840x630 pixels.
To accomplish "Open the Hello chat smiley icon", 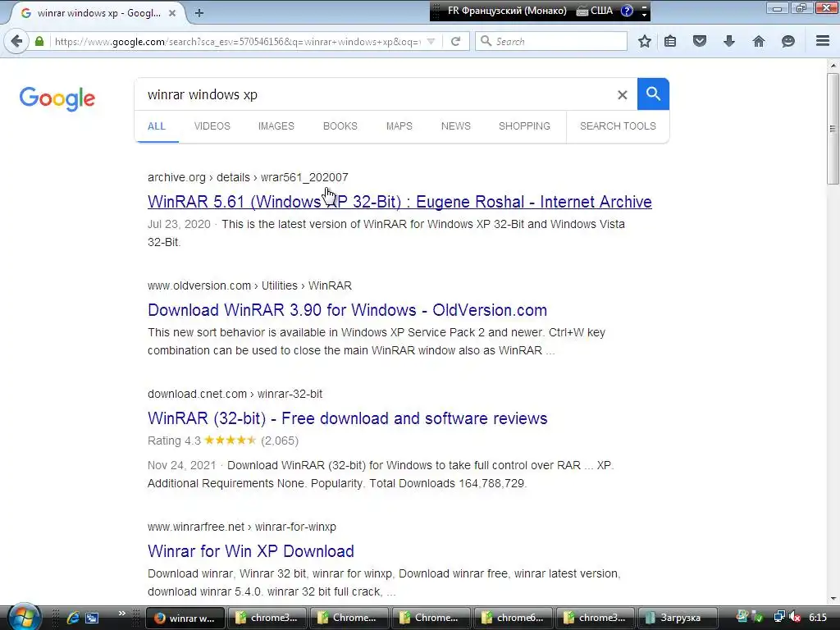I will pos(788,41).
